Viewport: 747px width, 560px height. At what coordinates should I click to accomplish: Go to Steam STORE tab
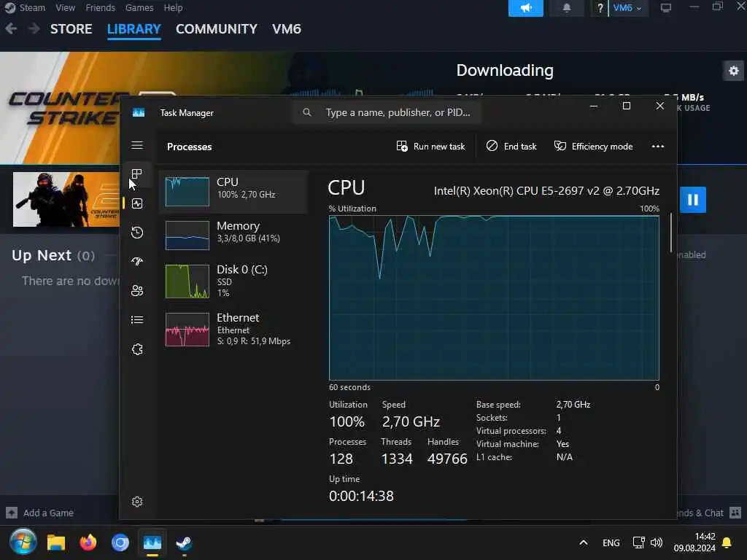(x=71, y=29)
